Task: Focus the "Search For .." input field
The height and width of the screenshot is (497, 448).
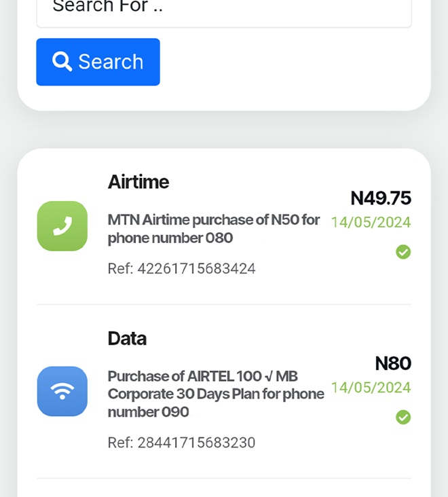Action: coord(224,11)
